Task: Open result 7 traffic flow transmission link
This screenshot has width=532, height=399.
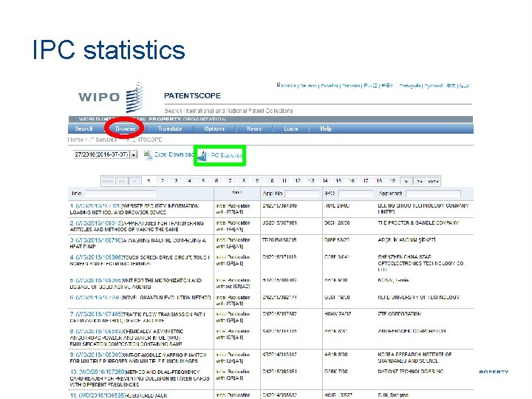Action: 96,314
